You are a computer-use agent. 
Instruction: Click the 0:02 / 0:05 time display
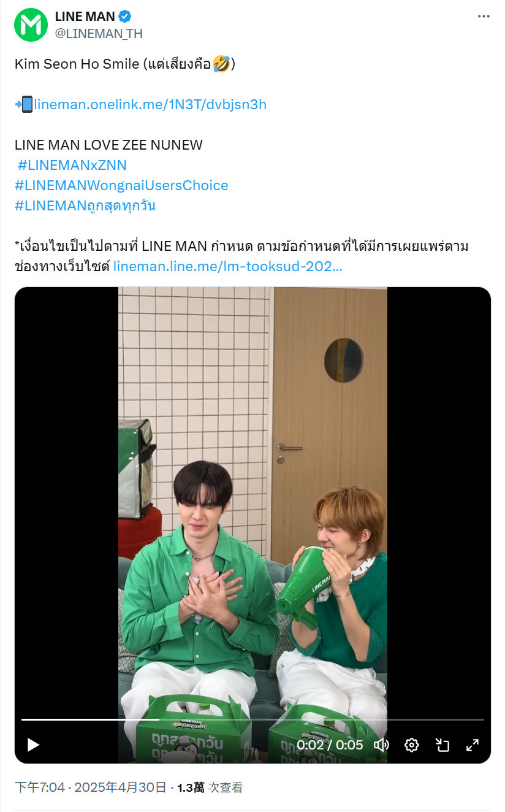coord(330,745)
